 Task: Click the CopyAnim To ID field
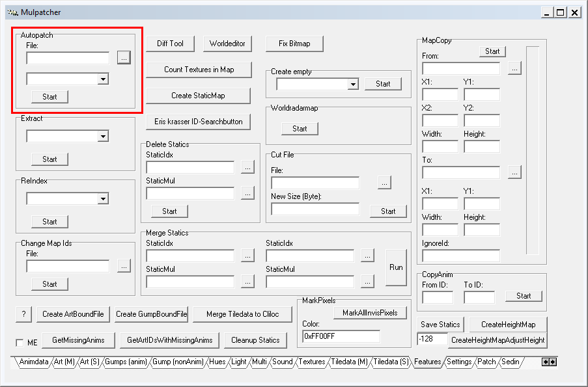coord(479,297)
